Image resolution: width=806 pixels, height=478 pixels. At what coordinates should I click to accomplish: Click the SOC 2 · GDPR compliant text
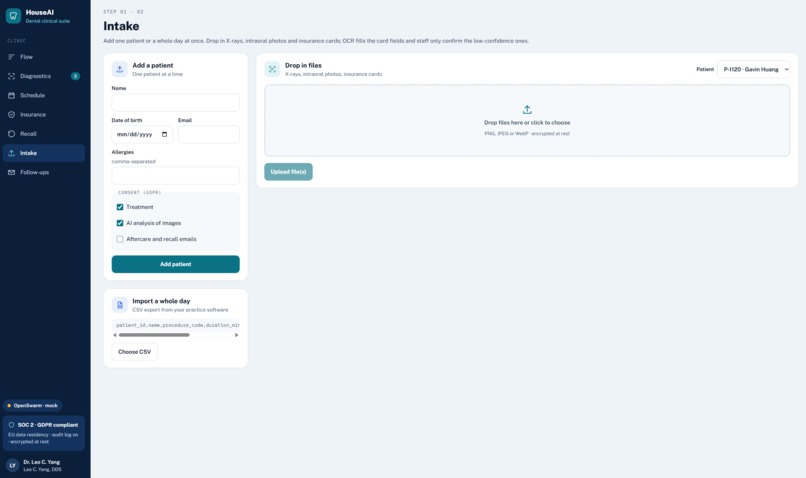(48, 425)
